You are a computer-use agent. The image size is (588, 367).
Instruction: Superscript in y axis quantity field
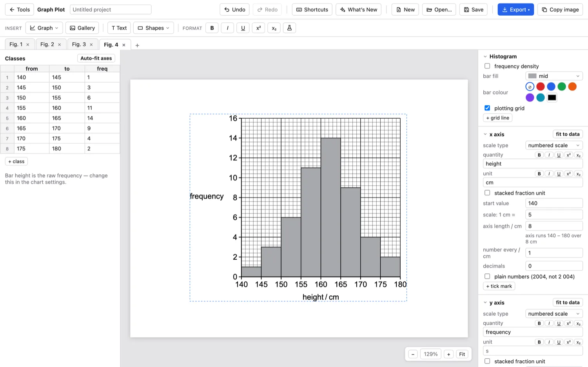coord(569,324)
